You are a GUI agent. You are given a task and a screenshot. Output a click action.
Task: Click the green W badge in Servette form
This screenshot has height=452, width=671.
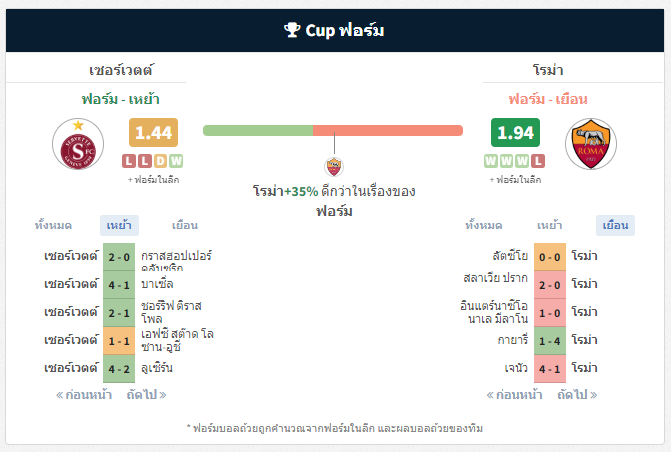pos(176,161)
